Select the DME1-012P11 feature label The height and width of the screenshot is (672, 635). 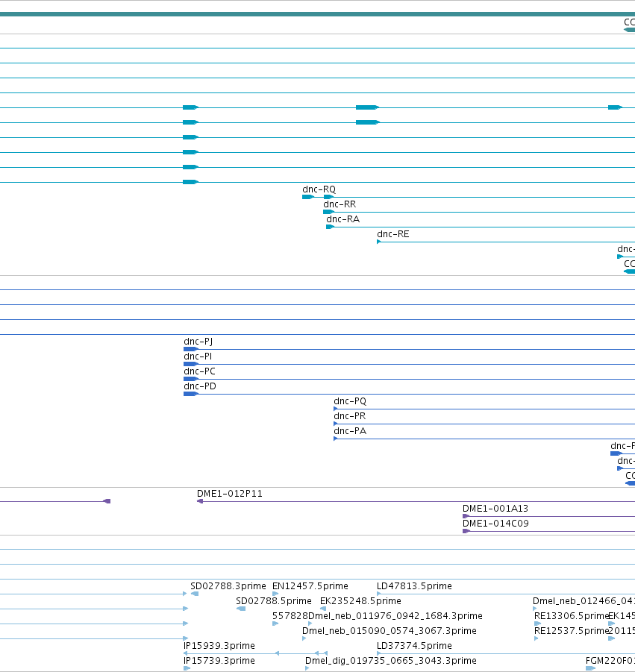[x=229, y=494]
